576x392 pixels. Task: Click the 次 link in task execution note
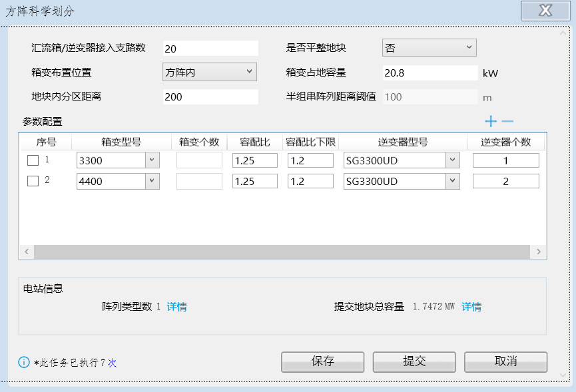113,363
